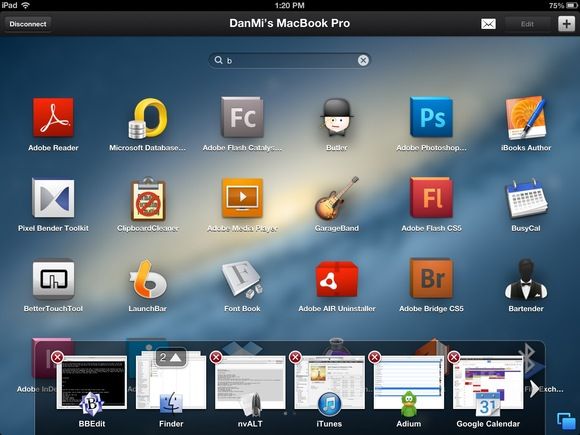
Task: Tap the Adium duck icon
Action: click(x=409, y=404)
